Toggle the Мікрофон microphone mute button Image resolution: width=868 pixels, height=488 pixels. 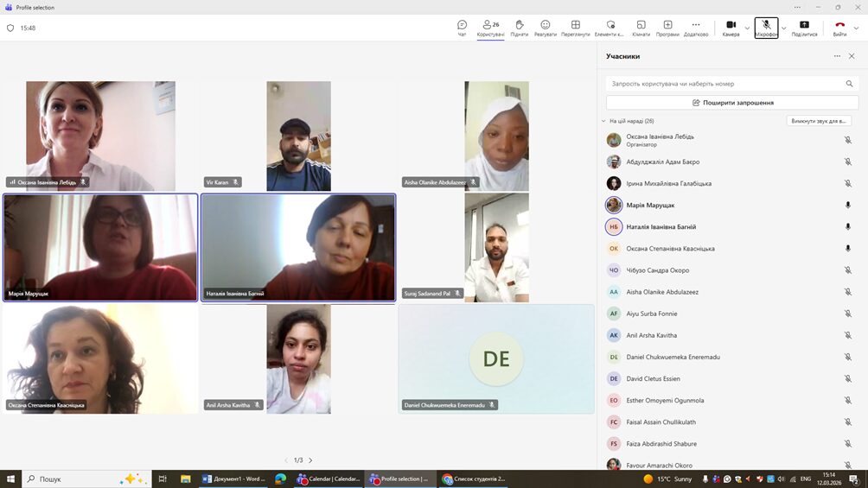766,25
